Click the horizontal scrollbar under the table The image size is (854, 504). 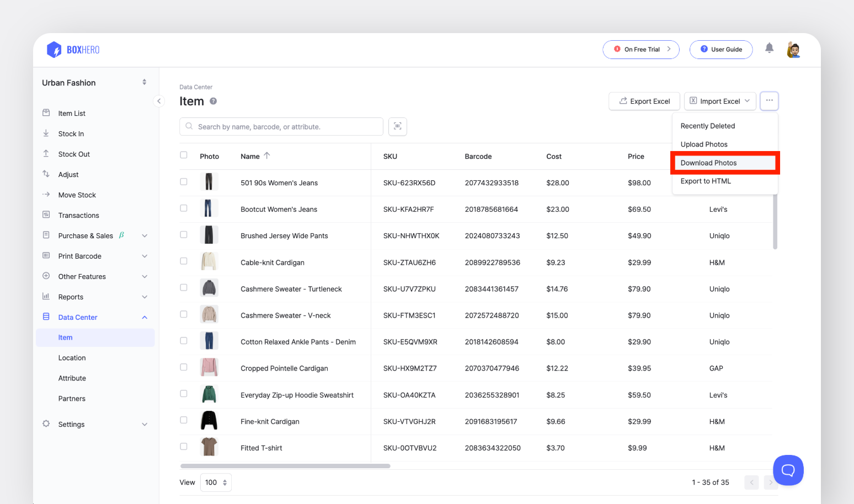coord(285,466)
